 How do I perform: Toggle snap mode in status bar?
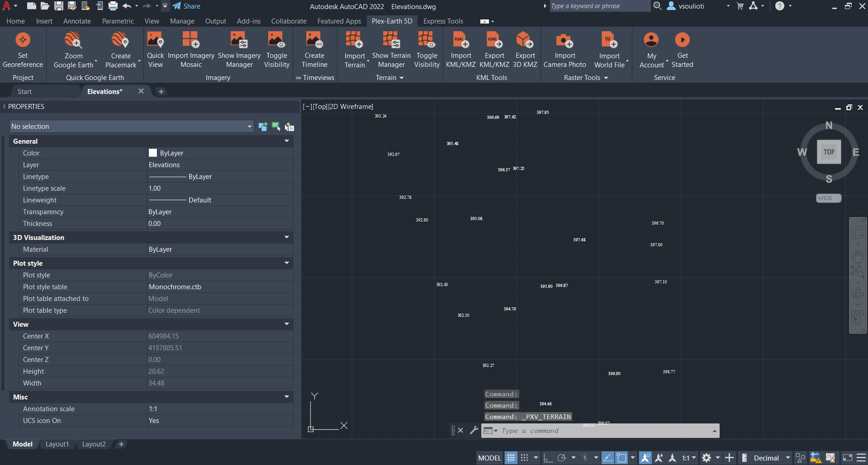(x=524, y=458)
